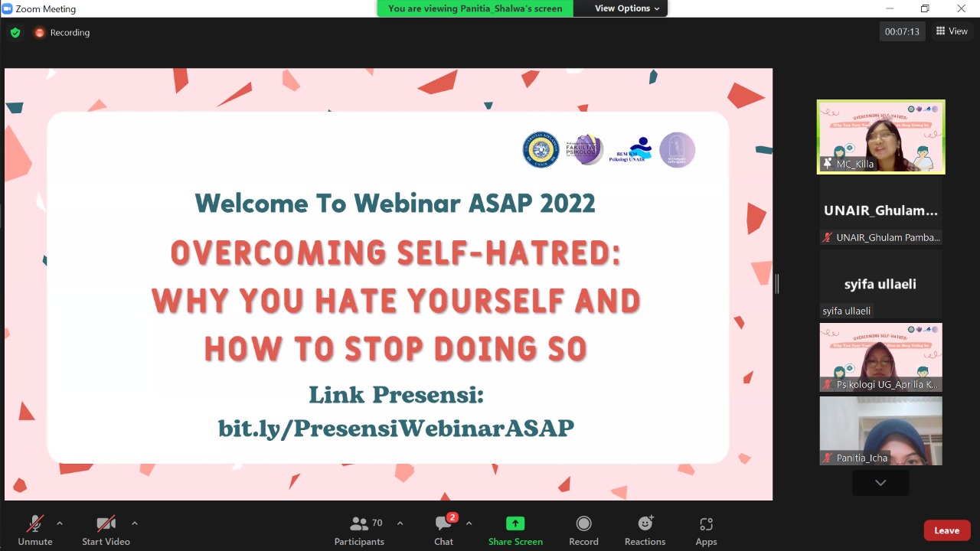Click the divider handle beside video panel
Image resolution: width=980 pixels, height=551 pixels.
pos(777,284)
